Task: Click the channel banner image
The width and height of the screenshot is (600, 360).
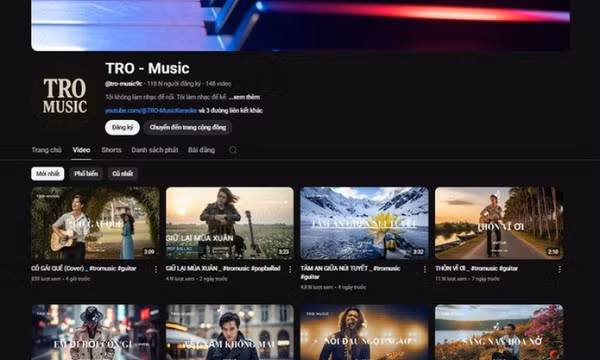Action: tap(300, 25)
